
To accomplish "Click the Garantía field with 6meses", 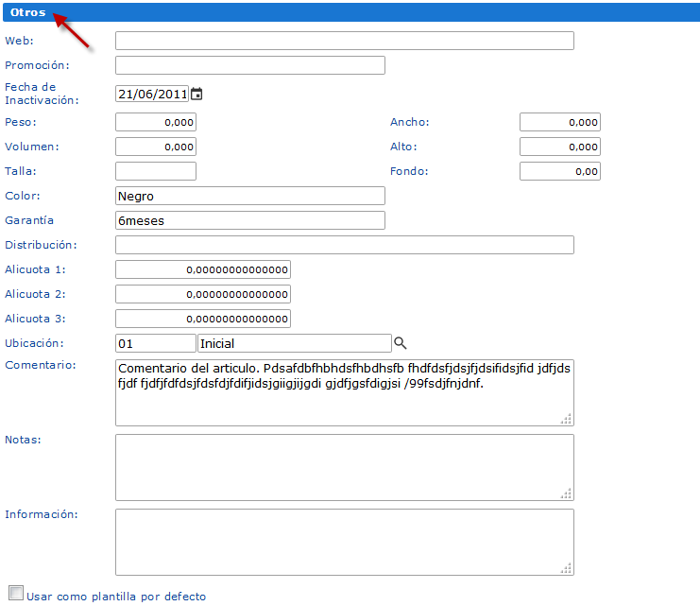I will click(250, 220).
